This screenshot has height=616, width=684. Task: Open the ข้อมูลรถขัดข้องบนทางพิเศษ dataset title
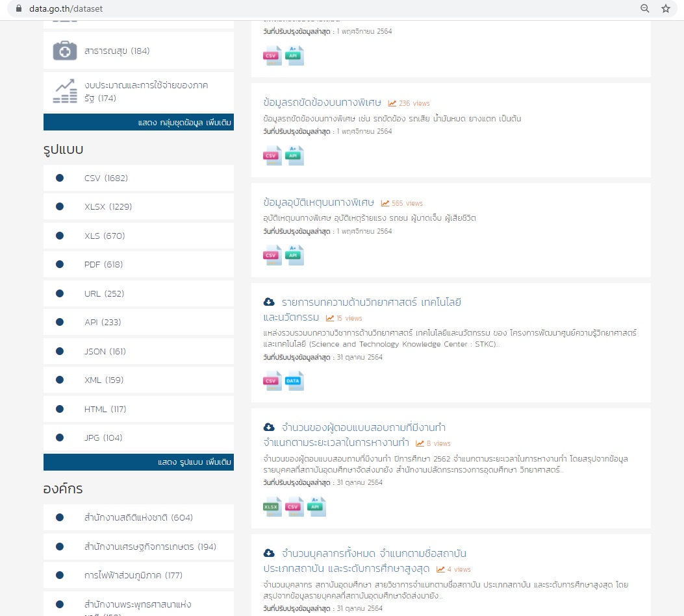coord(323,103)
